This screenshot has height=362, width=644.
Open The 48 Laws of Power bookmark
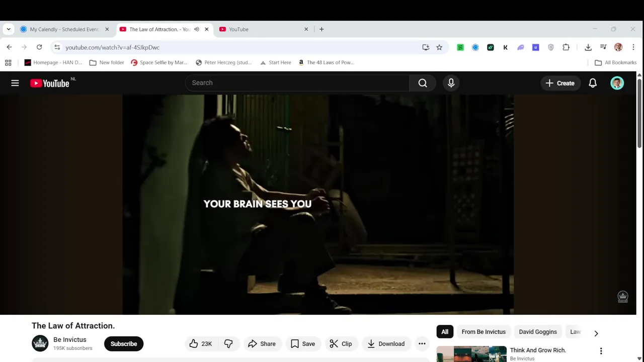[x=327, y=62]
